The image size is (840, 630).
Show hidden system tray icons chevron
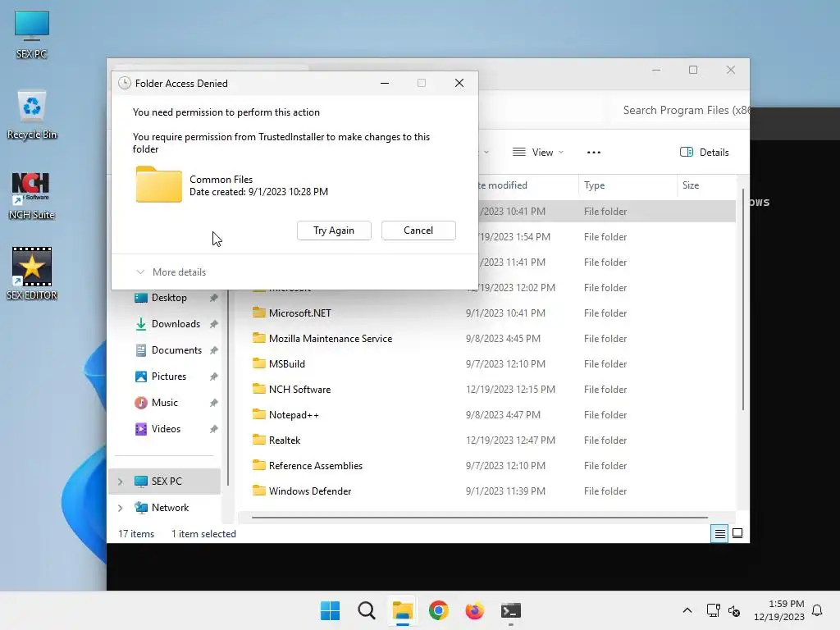coord(687,610)
